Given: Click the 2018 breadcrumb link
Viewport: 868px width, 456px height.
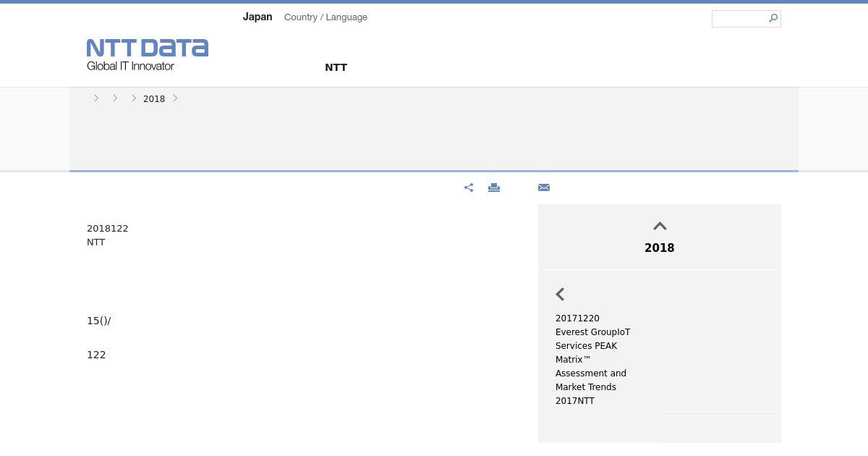Looking at the screenshot, I should pos(154,98).
